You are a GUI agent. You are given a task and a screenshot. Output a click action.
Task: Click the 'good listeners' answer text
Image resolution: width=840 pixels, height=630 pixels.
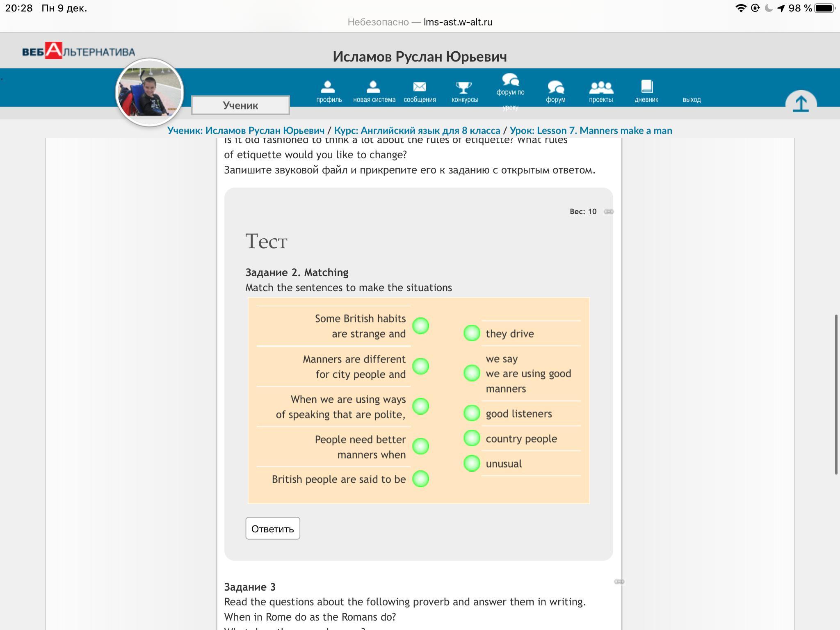click(519, 414)
